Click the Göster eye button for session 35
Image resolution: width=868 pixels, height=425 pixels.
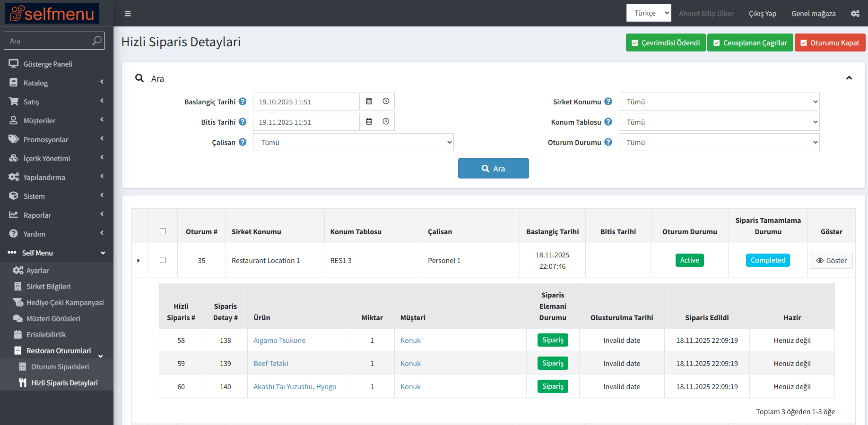click(831, 261)
